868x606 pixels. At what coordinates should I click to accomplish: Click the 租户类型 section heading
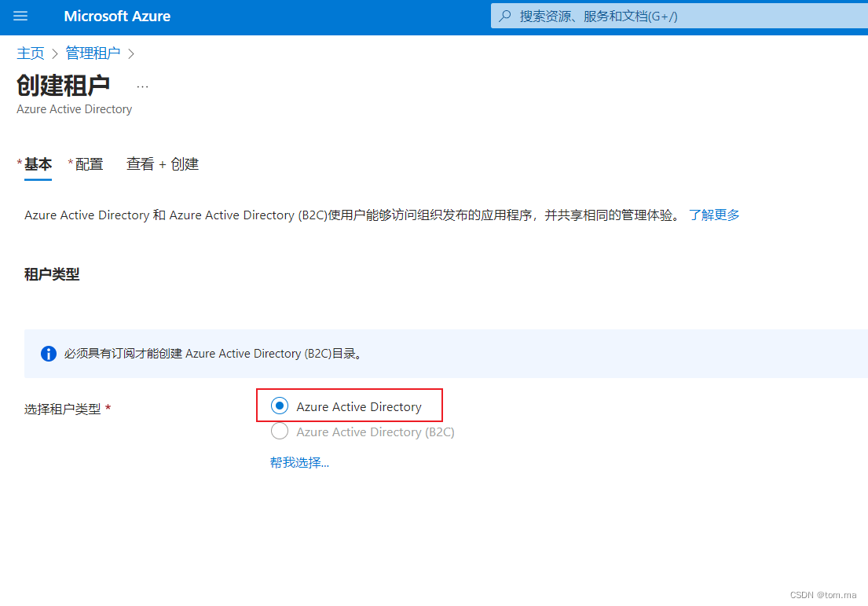(52, 274)
